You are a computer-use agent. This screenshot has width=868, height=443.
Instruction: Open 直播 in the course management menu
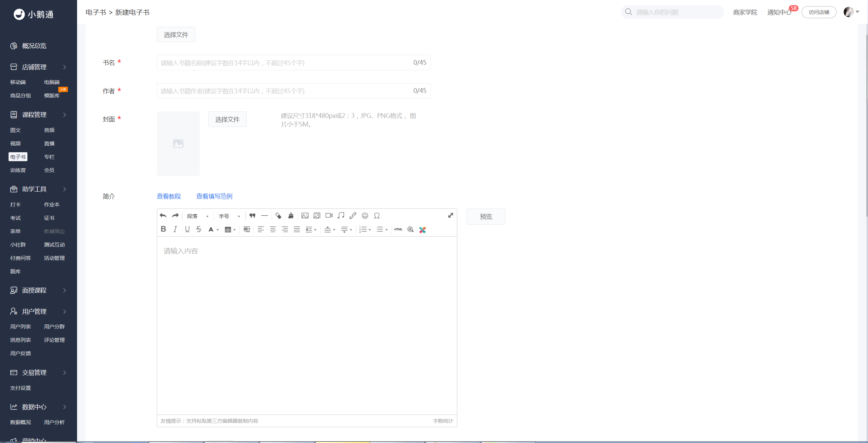tap(49, 143)
